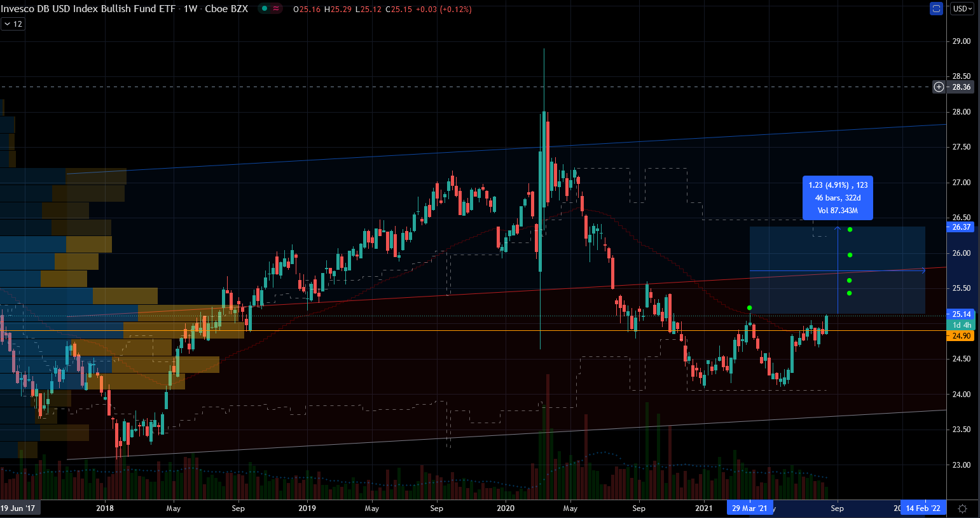Click the 2020 label on time axis
The width and height of the screenshot is (980, 518).
(506, 508)
